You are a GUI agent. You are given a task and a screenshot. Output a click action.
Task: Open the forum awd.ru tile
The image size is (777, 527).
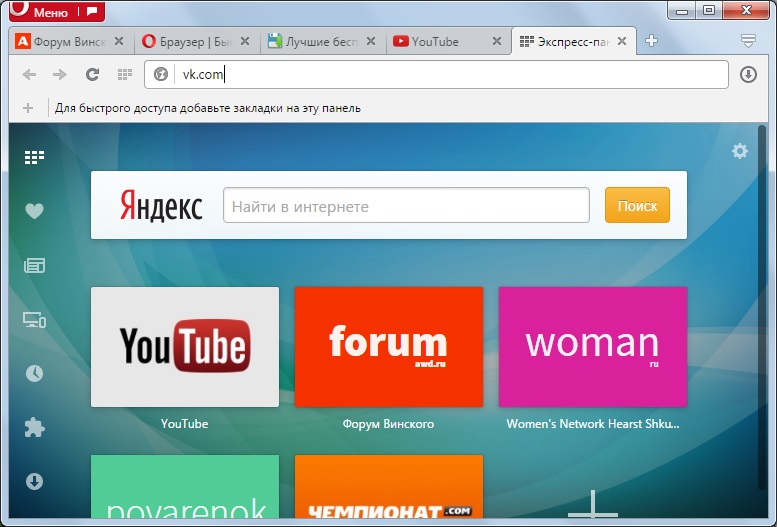pos(389,347)
